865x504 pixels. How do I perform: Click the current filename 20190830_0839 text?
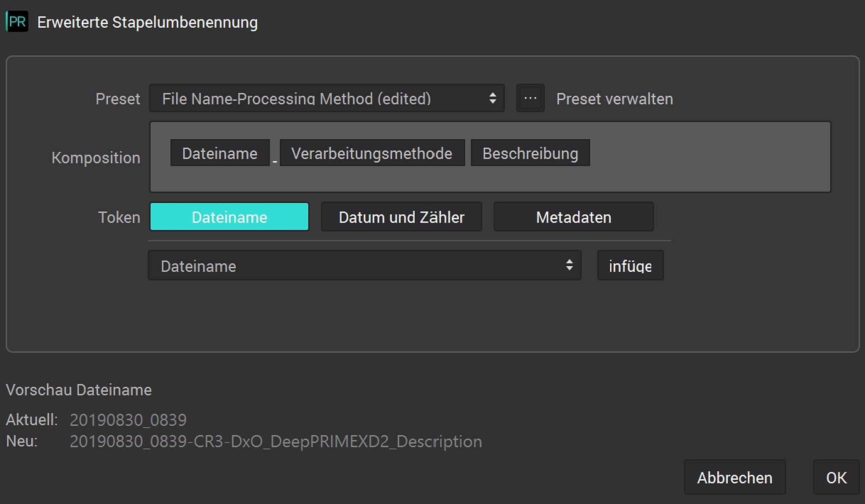(128, 420)
